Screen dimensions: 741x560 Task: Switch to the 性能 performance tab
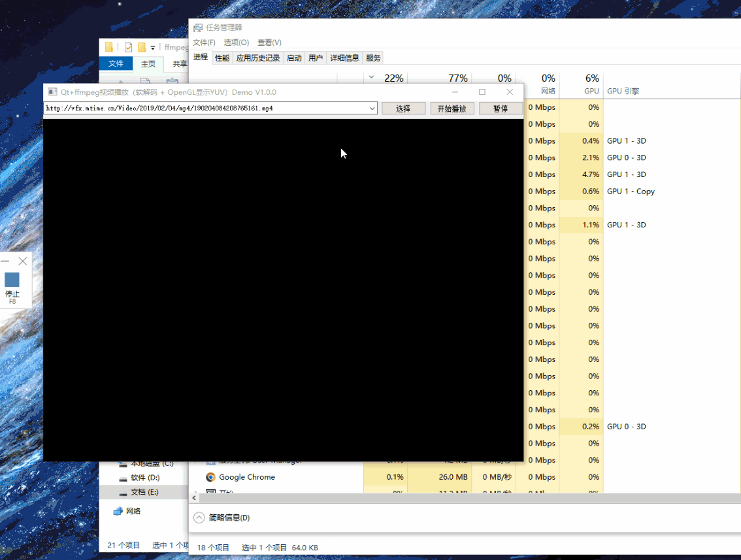point(222,58)
